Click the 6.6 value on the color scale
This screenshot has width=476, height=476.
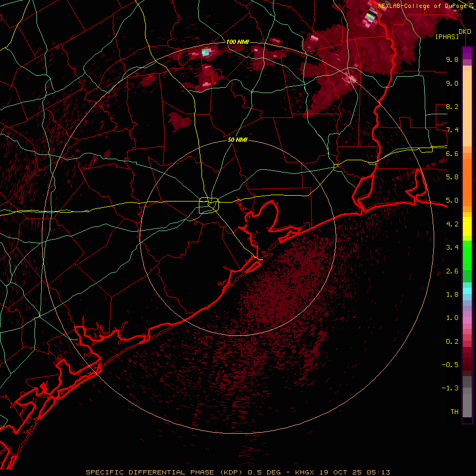452,153
